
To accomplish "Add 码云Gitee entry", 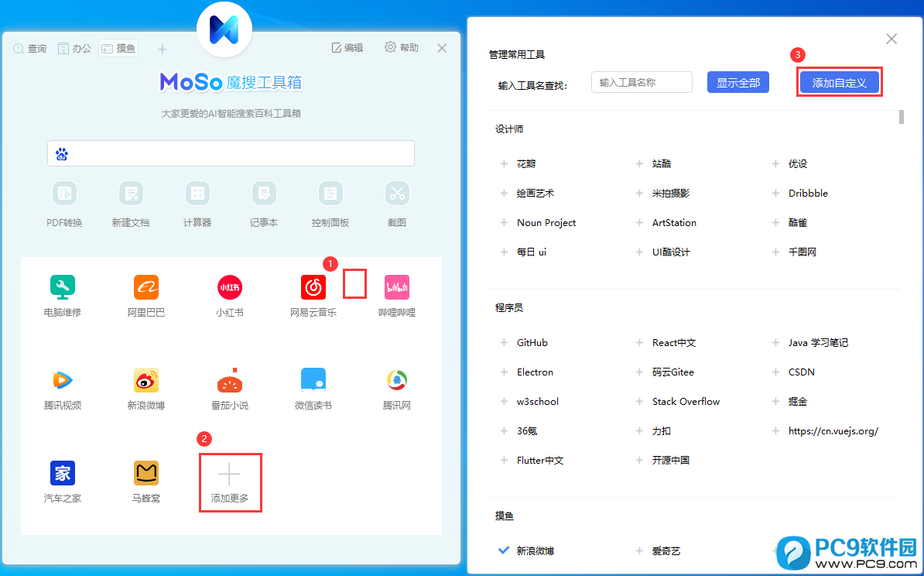I will point(639,372).
